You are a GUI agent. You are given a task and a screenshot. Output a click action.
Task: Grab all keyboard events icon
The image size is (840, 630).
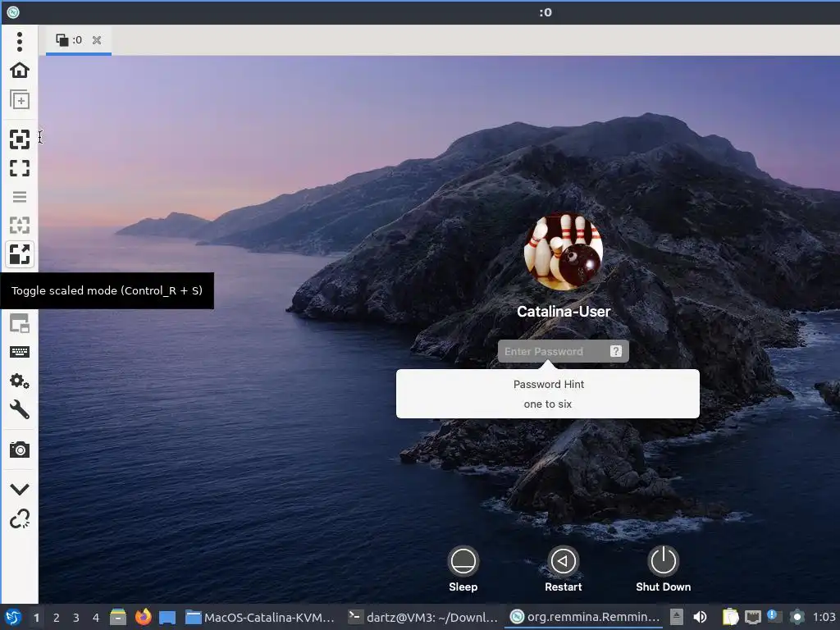pos(20,352)
